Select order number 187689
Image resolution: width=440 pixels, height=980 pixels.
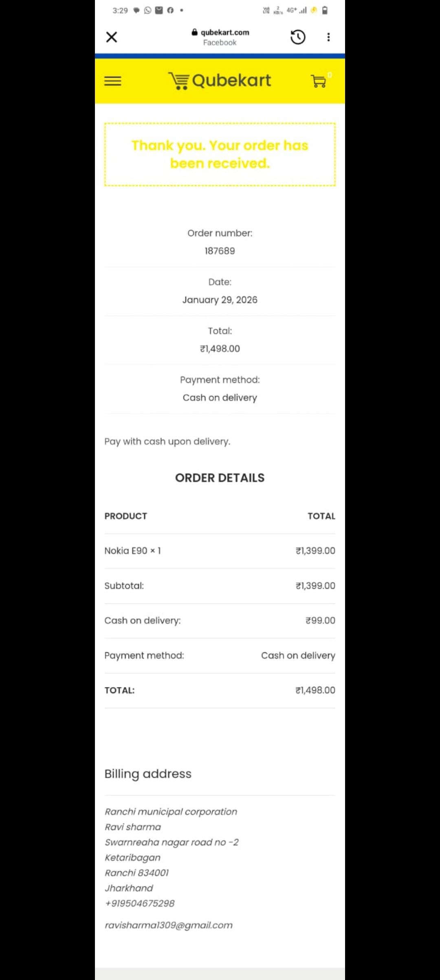click(220, 251)
